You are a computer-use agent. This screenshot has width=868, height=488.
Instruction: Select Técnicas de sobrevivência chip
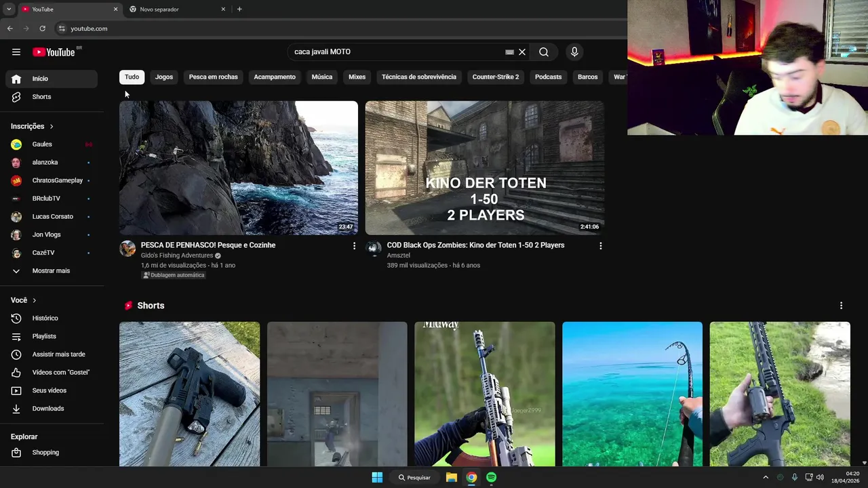click(419, 77)
